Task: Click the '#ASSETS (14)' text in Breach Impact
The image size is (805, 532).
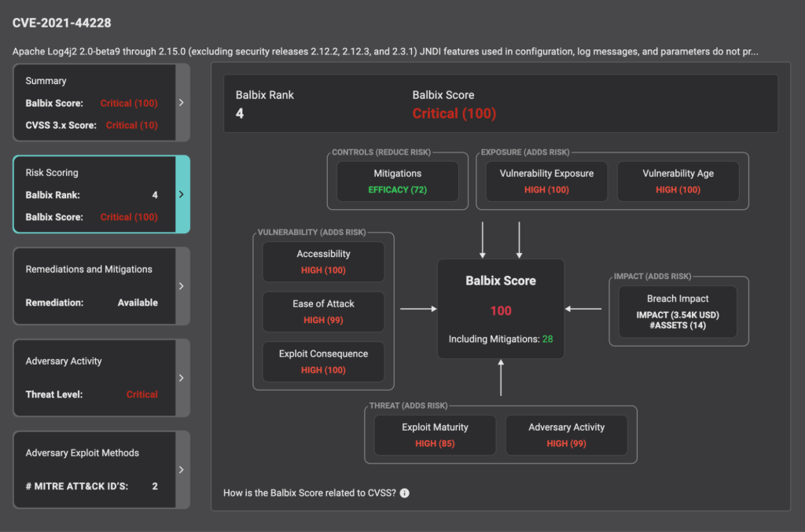Action: click(x=678, y=325)
